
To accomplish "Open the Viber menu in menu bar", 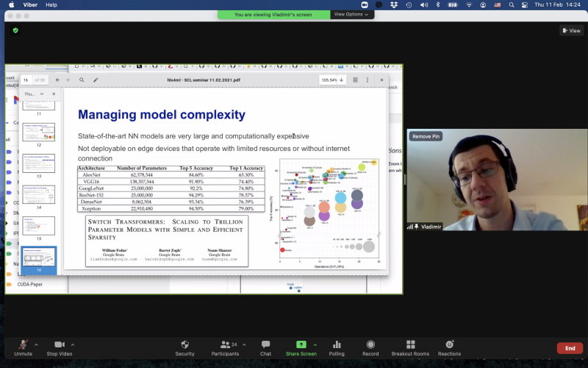I will click(x=30, y=5).
